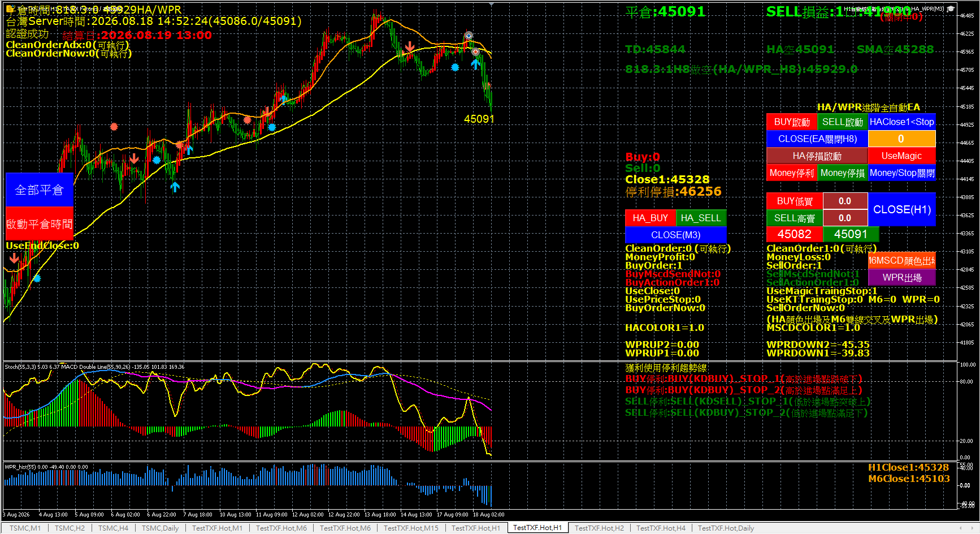Switch to the TSMC,Daily chart tab
This screenshot has width=980, height=534.
pyautogui.click(x=160, y=528)
